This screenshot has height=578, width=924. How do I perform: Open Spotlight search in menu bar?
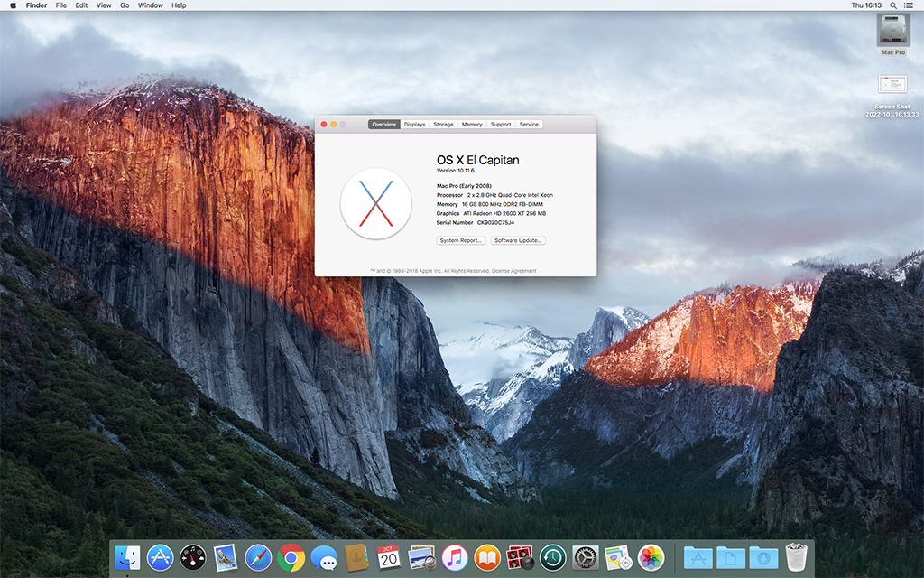tap(893, 5)
